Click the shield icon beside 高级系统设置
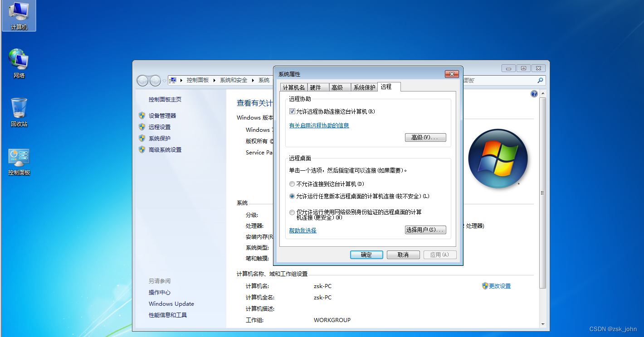The height and width of the screenshot is (337, 644). [142, 149]
